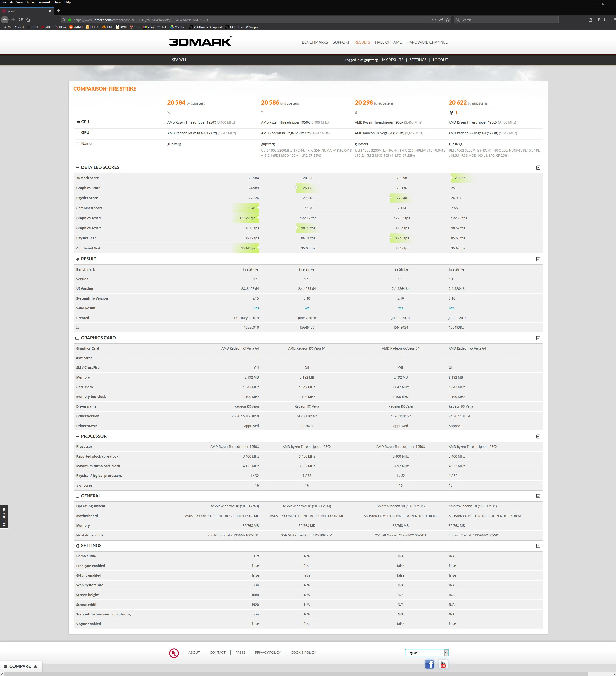Collapse the Processor section
616x676 pixels.
(538, 436)
